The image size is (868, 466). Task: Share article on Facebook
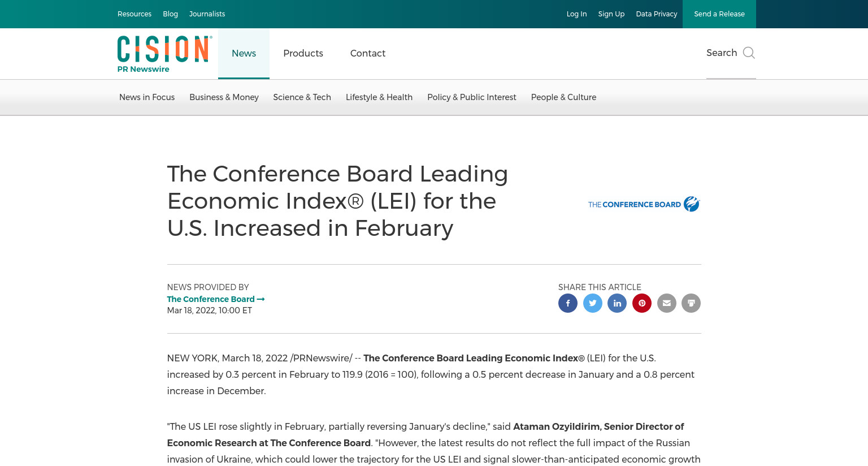point(568,303)
